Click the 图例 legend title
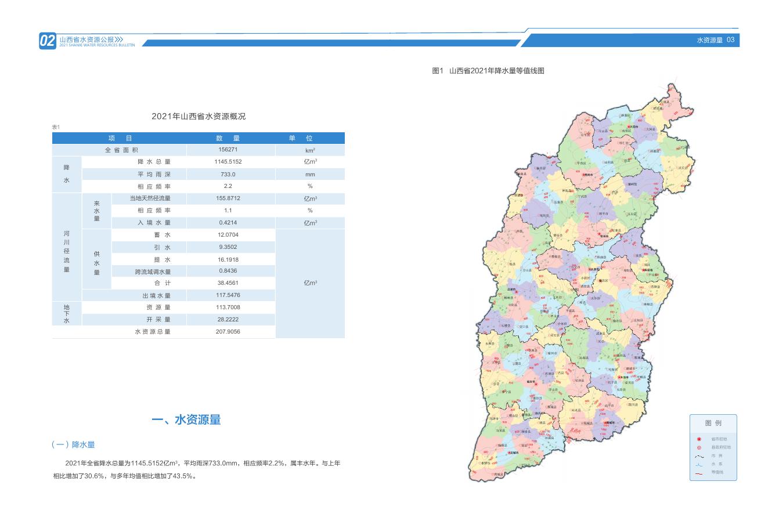The image size is (779, 532). click(x=713, y=423)
